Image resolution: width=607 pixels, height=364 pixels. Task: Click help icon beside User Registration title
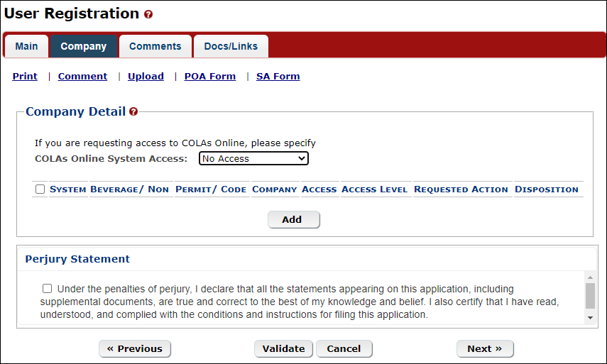point(148,14)
